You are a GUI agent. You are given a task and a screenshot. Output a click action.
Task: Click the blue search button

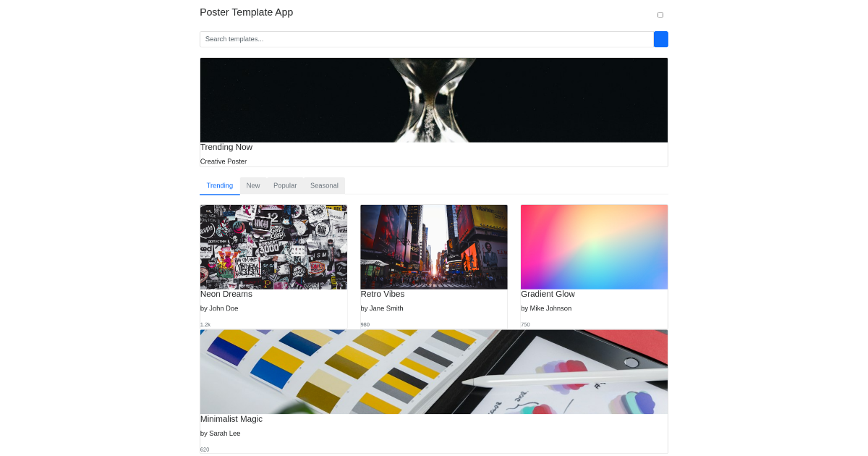(660, 39)
